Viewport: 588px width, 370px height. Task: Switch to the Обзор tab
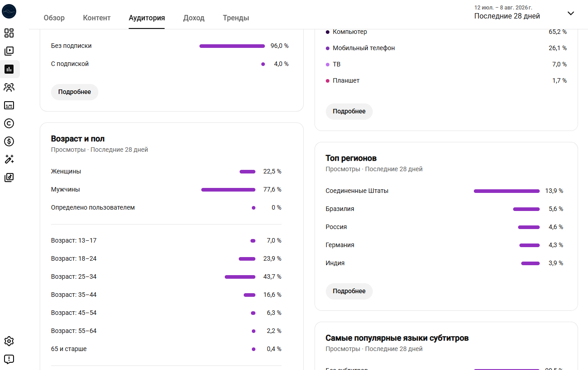[54, 18]
